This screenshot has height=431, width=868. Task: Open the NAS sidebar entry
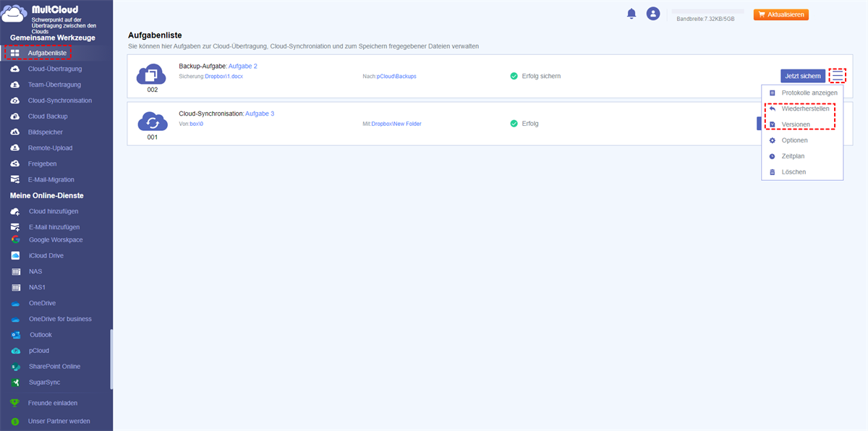click(x=35, y=271)
